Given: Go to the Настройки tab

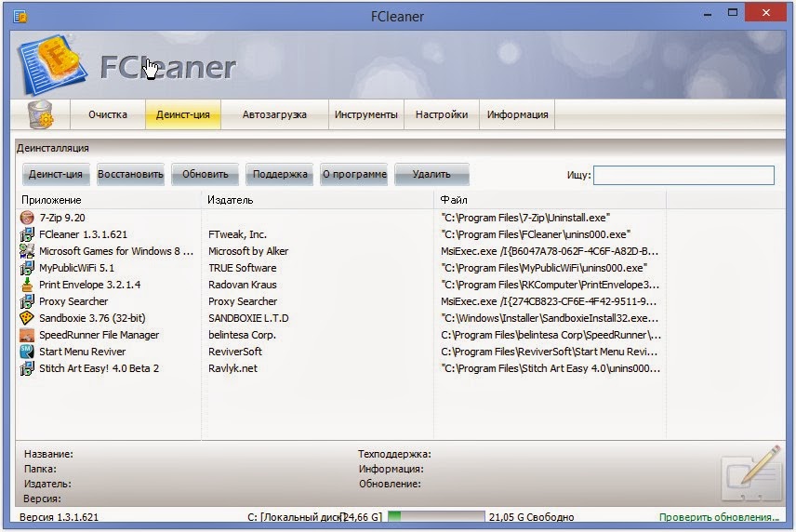Looking at the screenshot, I should pos(442,114).
